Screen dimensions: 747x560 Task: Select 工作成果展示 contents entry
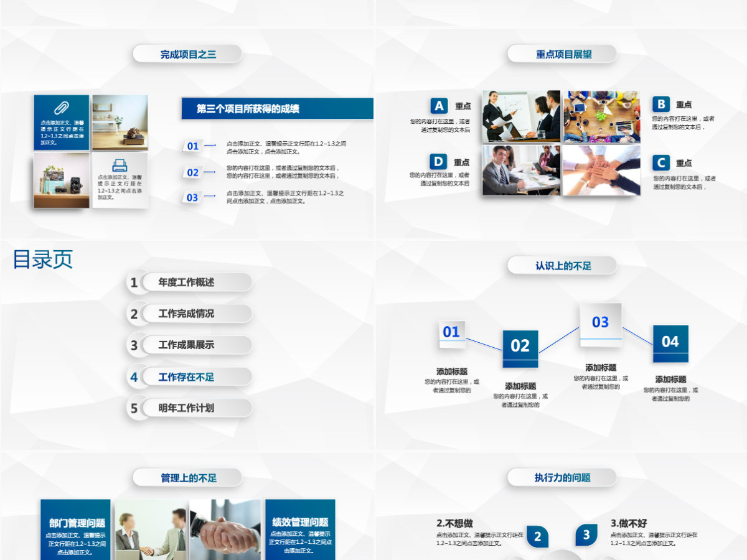click(197, 345)
